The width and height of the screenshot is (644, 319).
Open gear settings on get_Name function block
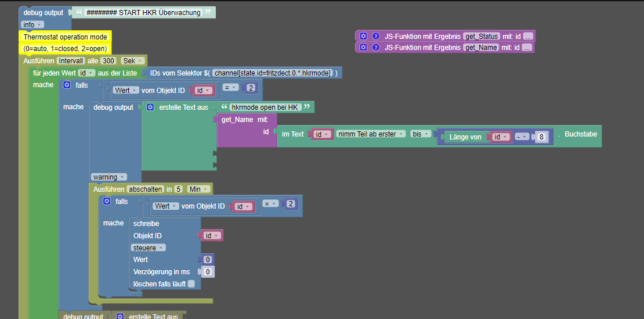point(363,47)
